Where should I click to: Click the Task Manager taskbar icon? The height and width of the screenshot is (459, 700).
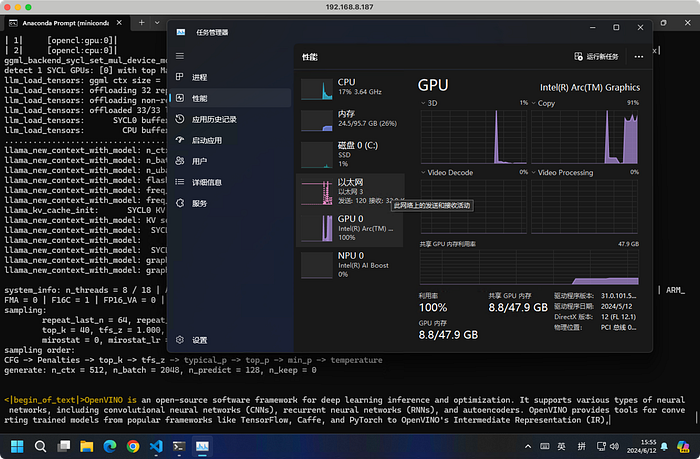202,446
